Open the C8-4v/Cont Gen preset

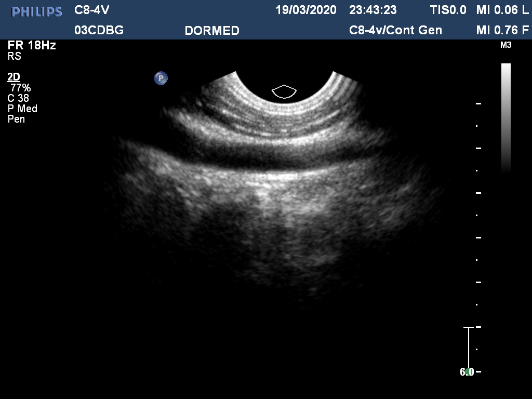point(395,30)
